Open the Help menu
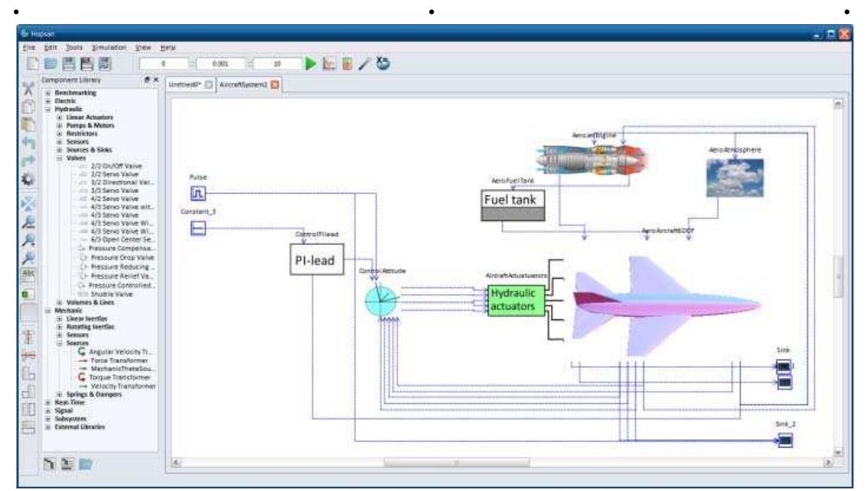868x491 pixels. click(168, 47)
